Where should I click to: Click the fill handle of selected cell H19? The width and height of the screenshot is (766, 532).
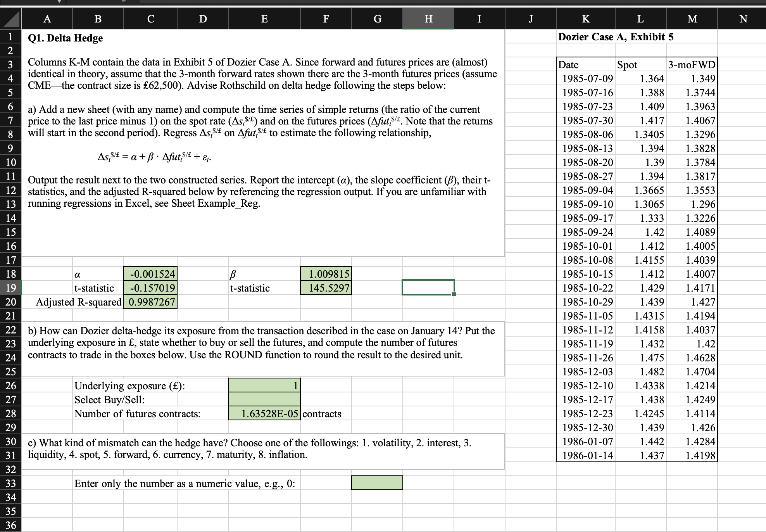454,294
